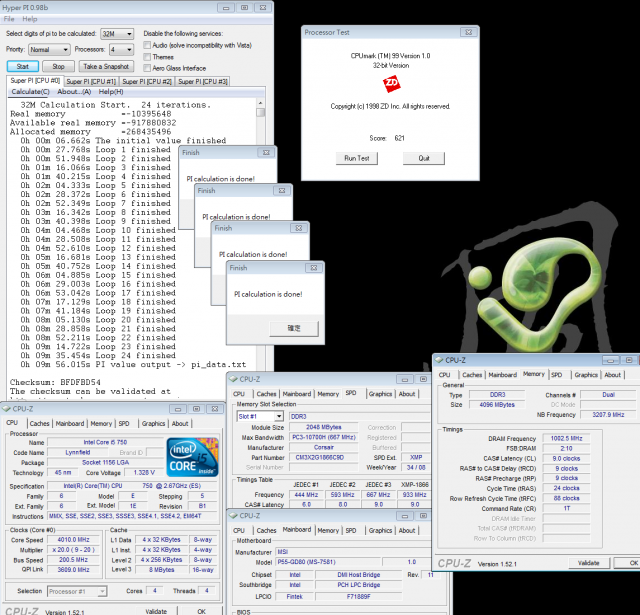Viewport: 640px width, 615px height.
Task: Expand the Processors count dropdown
Action: [x=121, y=50]
